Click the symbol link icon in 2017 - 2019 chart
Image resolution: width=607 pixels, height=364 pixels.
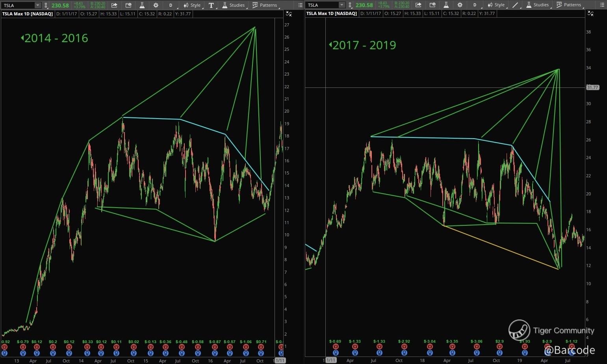click(x=350, y=5)
